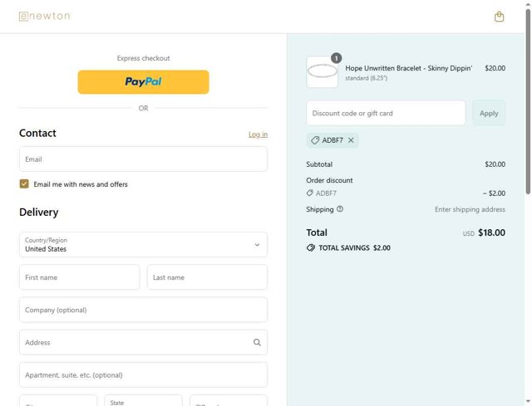The height and width of the screenshot is (406, 532).
Task: Click the − $2.00 discount amount
Action: click(494, 193)
